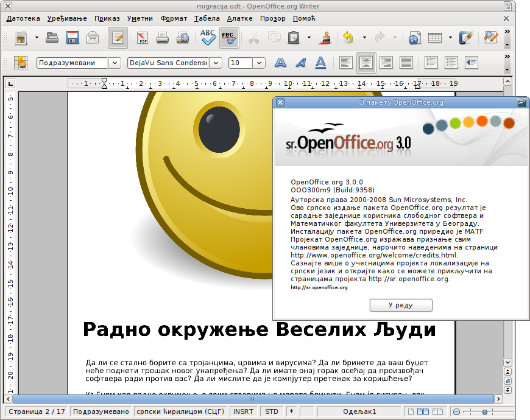Screen dimensions: 530x420
Task: Switch to book mode view layout
Action: (x=438, y=411)
